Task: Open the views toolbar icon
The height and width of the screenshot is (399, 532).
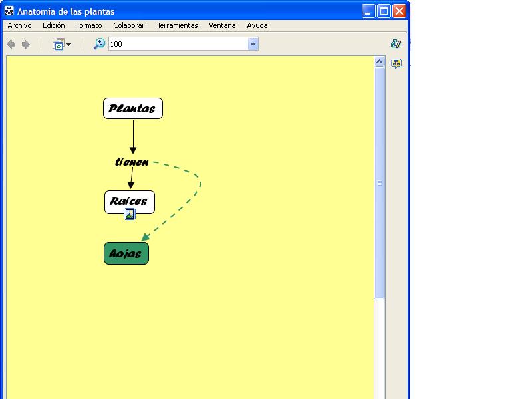Action: pos(58,45)
